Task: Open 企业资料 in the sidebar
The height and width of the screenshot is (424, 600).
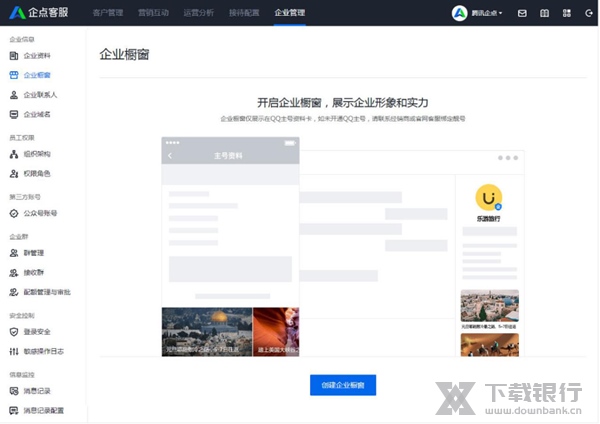Action: tap(37, 56)
